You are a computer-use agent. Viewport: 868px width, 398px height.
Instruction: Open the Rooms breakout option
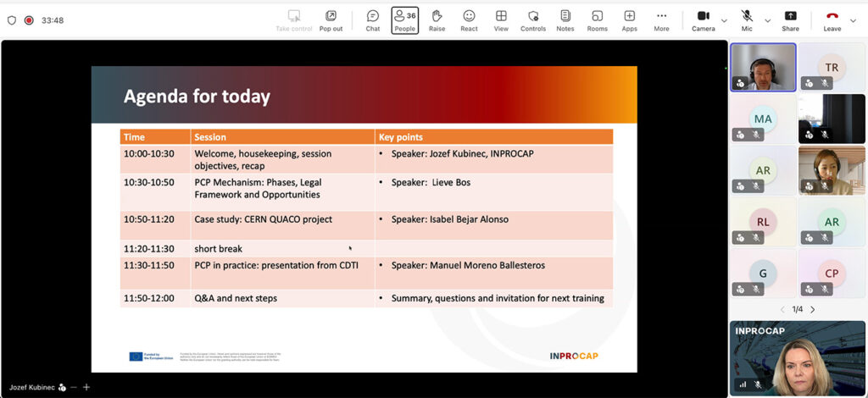597,19
